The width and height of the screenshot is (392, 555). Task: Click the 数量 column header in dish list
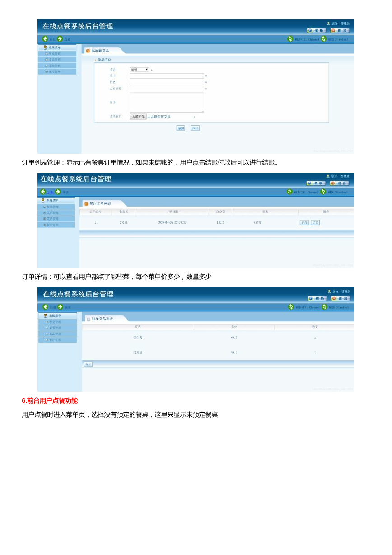tap(315, 326)
